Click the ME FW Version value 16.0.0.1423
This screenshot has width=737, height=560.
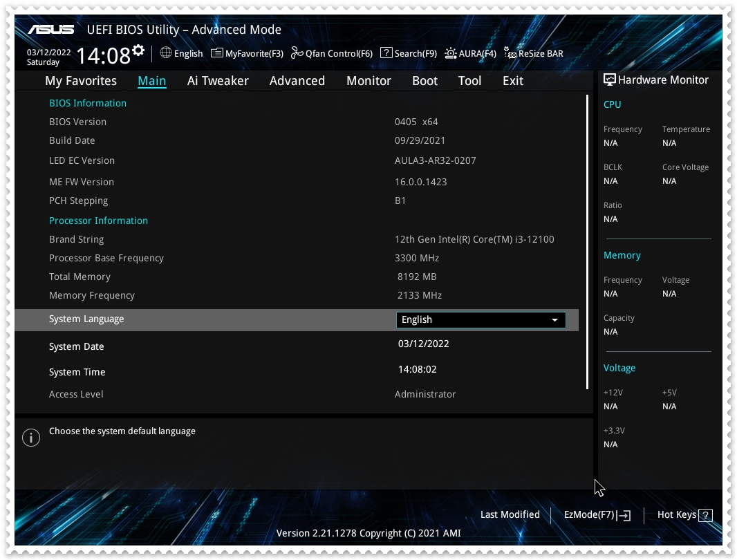pos(420,182)
